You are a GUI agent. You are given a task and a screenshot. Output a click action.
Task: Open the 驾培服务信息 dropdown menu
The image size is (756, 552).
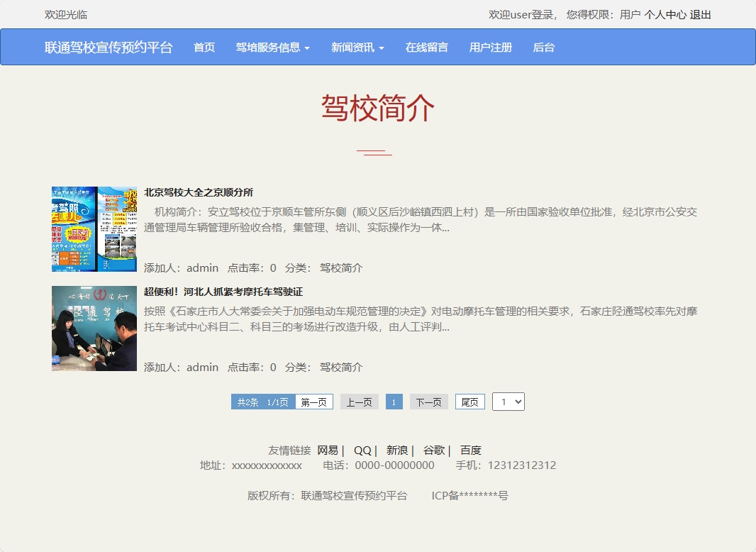click(272, 47)
